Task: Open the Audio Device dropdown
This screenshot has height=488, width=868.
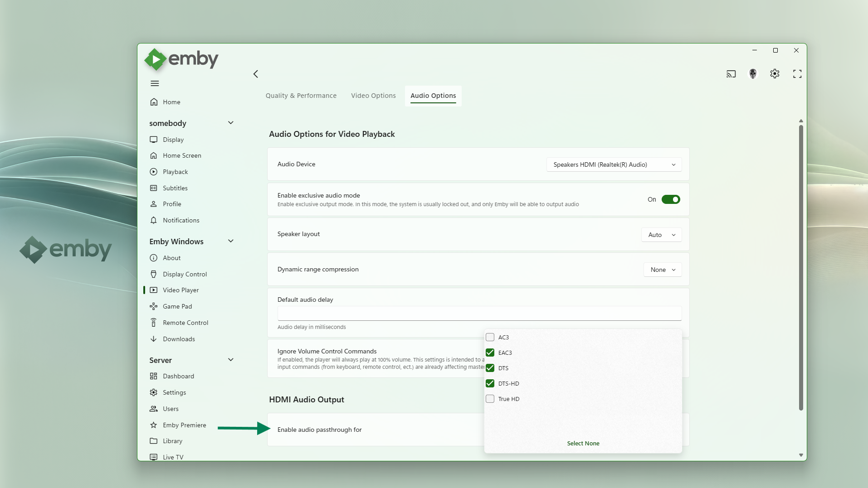Action: (x=614, y=164)
